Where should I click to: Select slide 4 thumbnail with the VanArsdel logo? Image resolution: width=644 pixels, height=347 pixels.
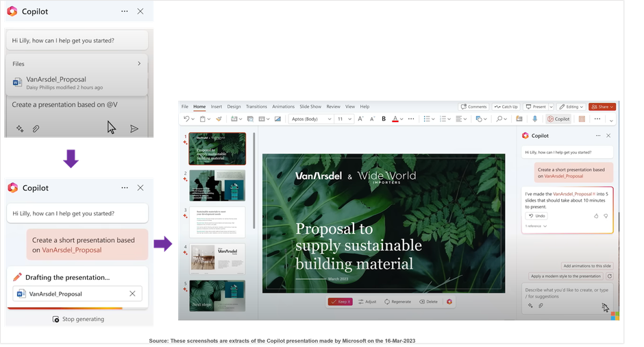[x=217, y=259]
